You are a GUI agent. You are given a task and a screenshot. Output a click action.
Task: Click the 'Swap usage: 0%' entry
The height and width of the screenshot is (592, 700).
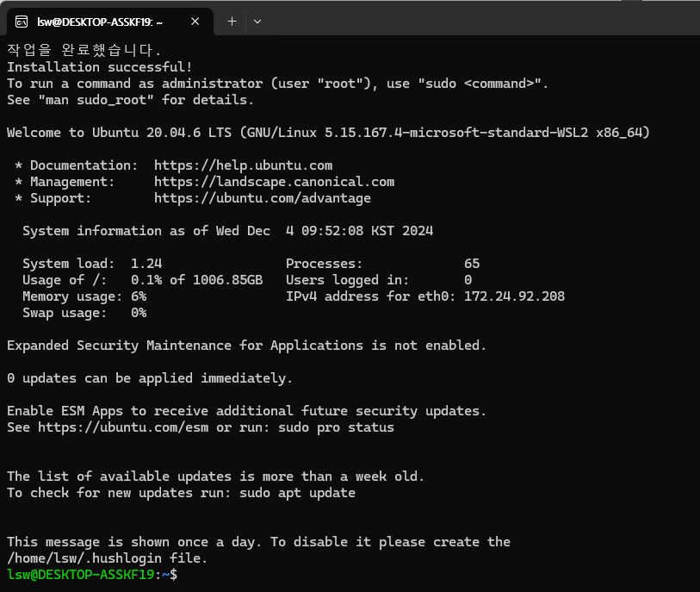(x=85, y=313)
